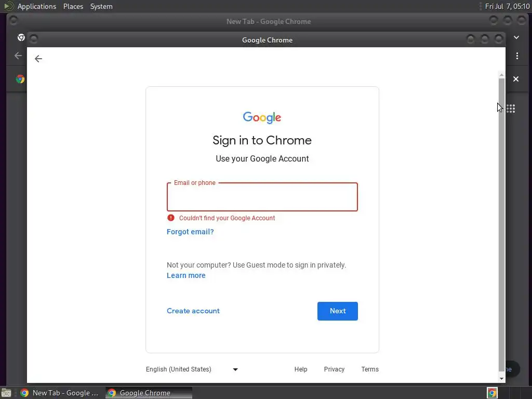Expand the tab search chevron in New Tab window
Image resolution: width=532 pixels, height=399 pixels.
coord(516,37)
